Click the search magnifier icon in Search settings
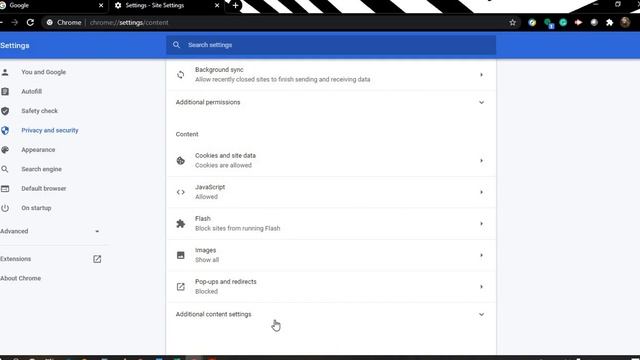Image resolution: width=640 pixels, height=360 pixels. tap(176, 45)
